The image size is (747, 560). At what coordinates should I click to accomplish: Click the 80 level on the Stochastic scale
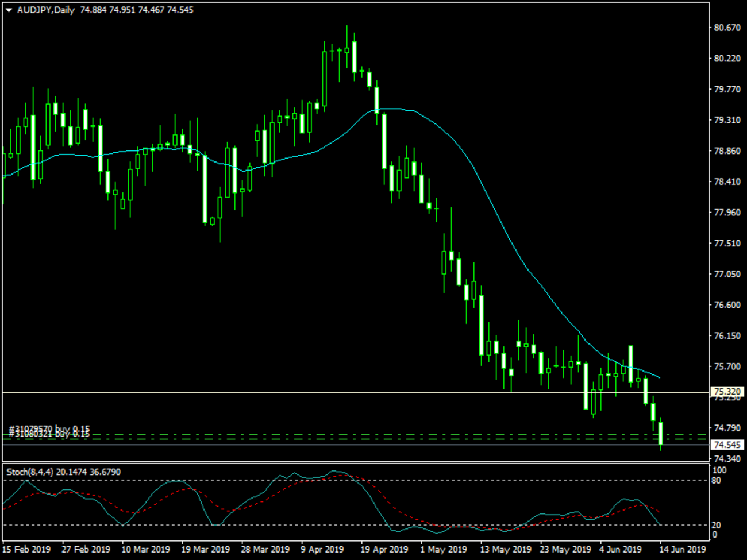click(x=717, y=480)
